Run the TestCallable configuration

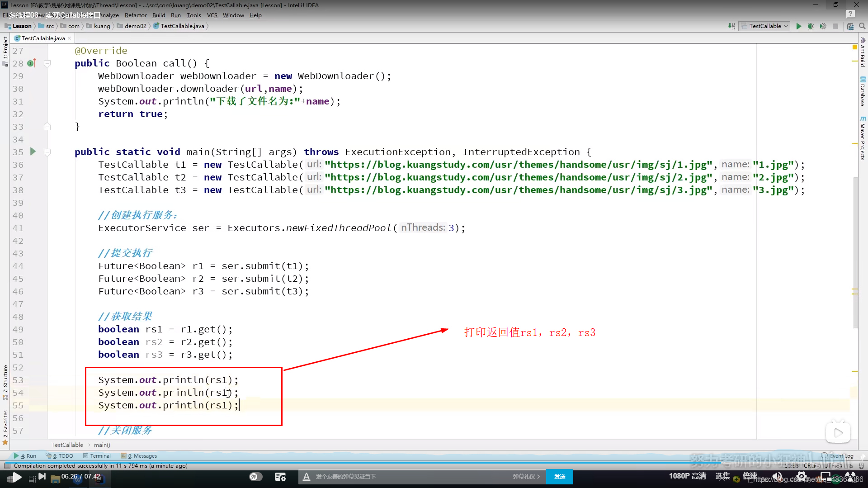[x=799, y=26]
